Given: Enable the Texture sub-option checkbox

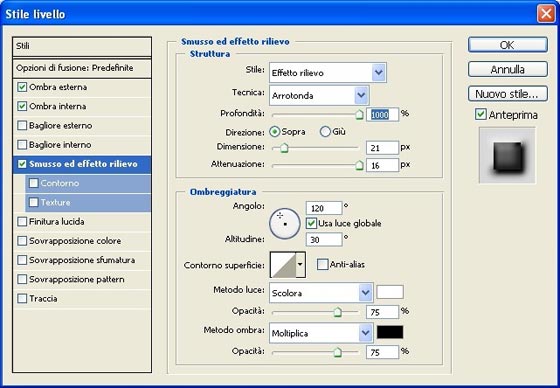Looking at the screenshot, I should pyautogui.click(x=34, y=203).
